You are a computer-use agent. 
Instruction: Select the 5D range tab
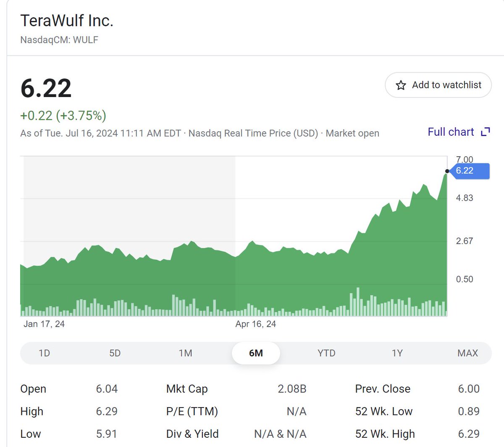coord(115,353)
